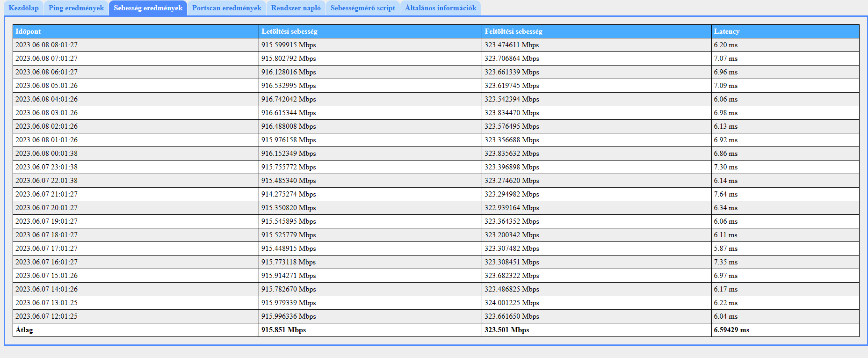Select upload value 323.474611 Mbps
Image resolution: width=868 pixels, height=358 pixels.
coord(512,45)
